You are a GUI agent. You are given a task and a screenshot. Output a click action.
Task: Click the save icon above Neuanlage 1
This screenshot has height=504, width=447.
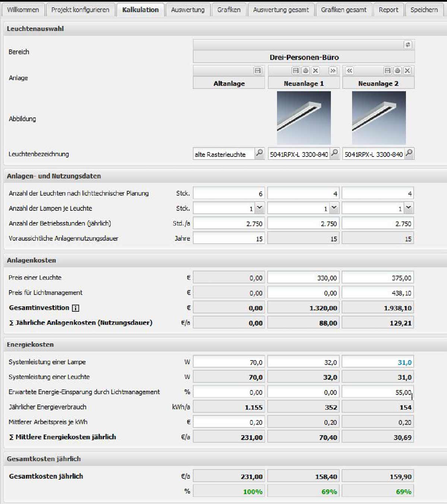point(296,71)
